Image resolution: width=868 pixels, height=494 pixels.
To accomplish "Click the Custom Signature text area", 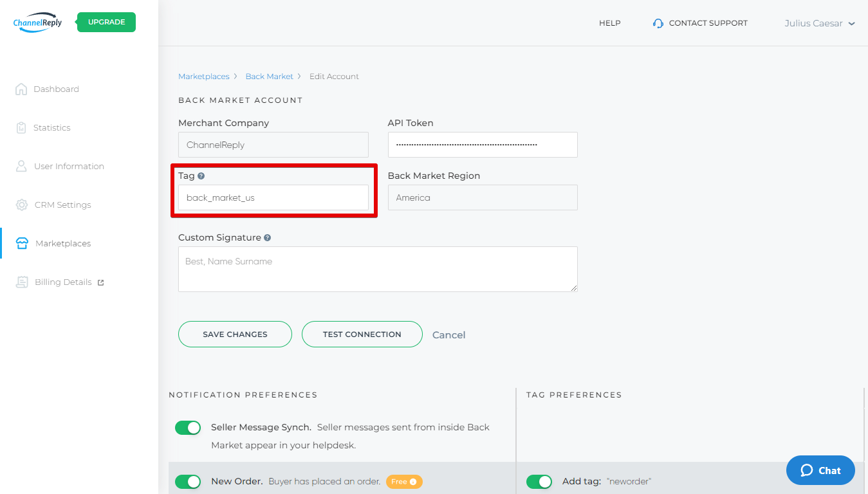I will [x=378, y=269].
